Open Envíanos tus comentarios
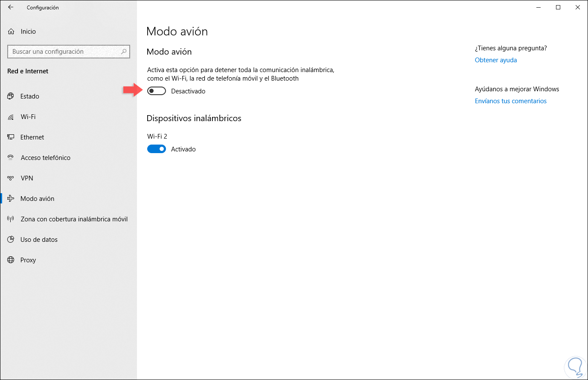Screen dimensions: 588x380 coord(510,101)
